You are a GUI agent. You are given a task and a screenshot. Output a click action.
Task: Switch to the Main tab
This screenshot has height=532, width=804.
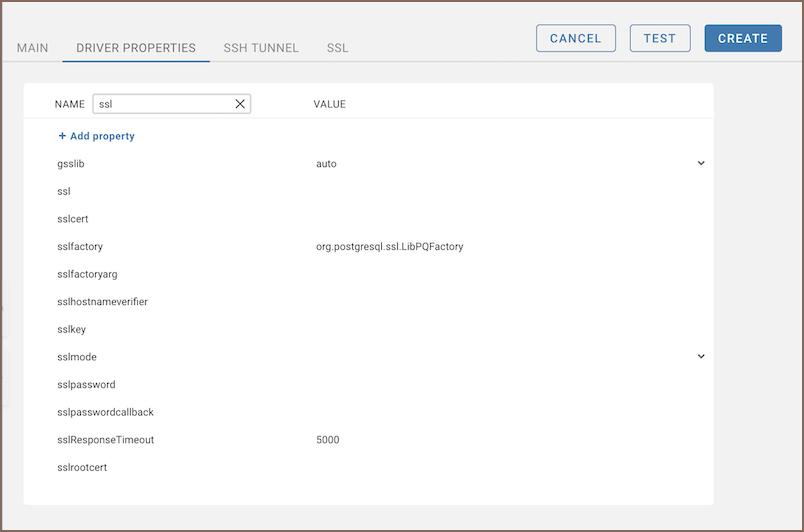click(33, 48)
